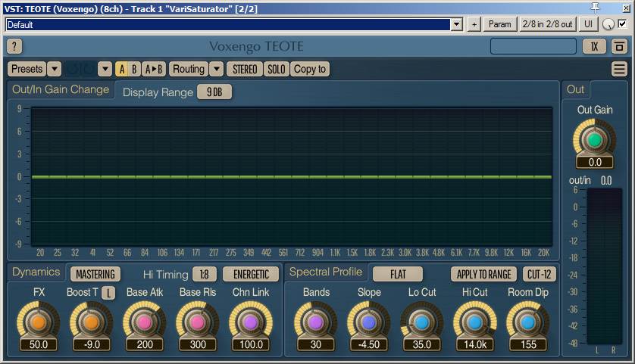Open the STEREO channel group selector
This screenshot has width=635, height=364.
coord(245,69)
